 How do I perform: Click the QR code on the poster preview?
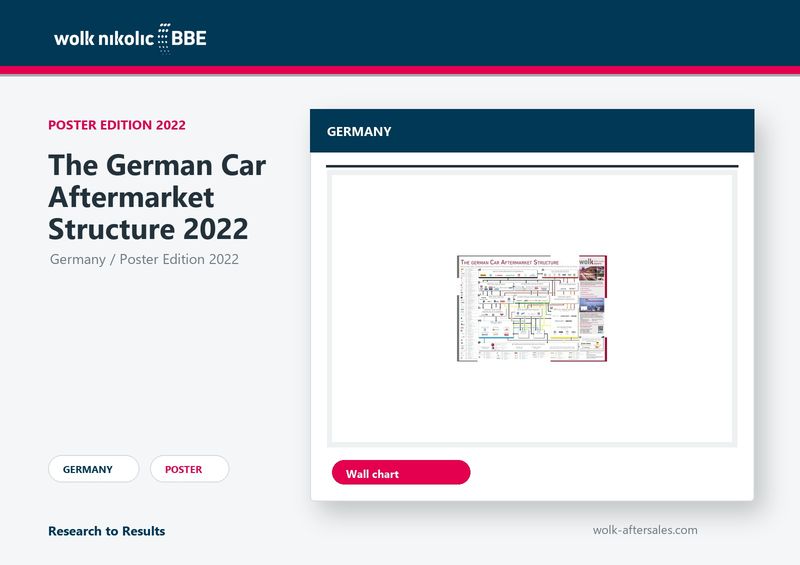pyautogui.click(x=600, y=329)
